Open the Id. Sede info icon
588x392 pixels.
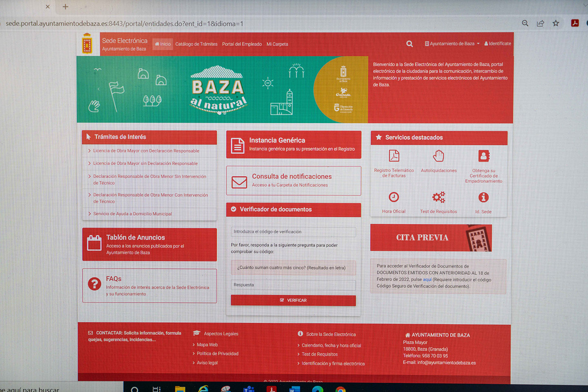tap(483, 197)
